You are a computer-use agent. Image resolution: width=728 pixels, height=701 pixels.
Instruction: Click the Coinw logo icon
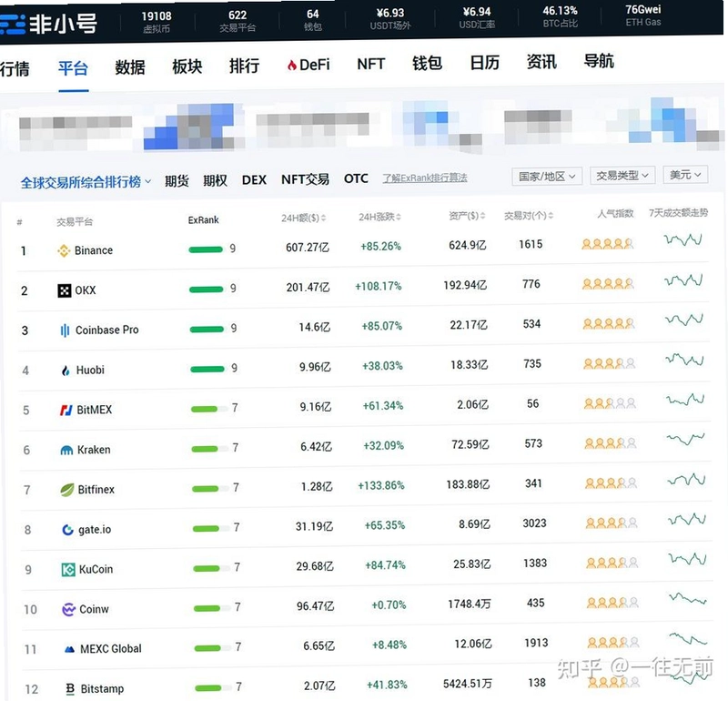tap(69, 609)
